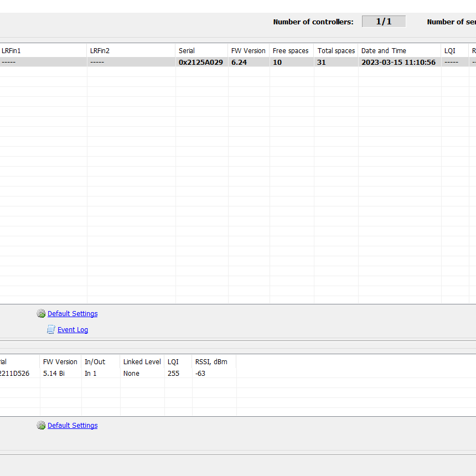Viewport: 476px width, 476px height.
Task: Click the gear icon beside the upper Default Settings
Action: [x=41, y=314]
